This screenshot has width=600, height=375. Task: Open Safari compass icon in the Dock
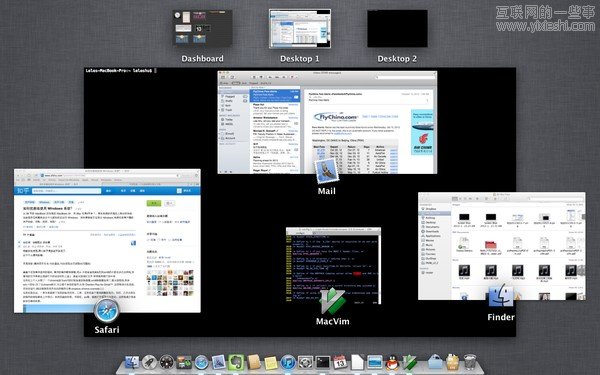click(202, 362)
